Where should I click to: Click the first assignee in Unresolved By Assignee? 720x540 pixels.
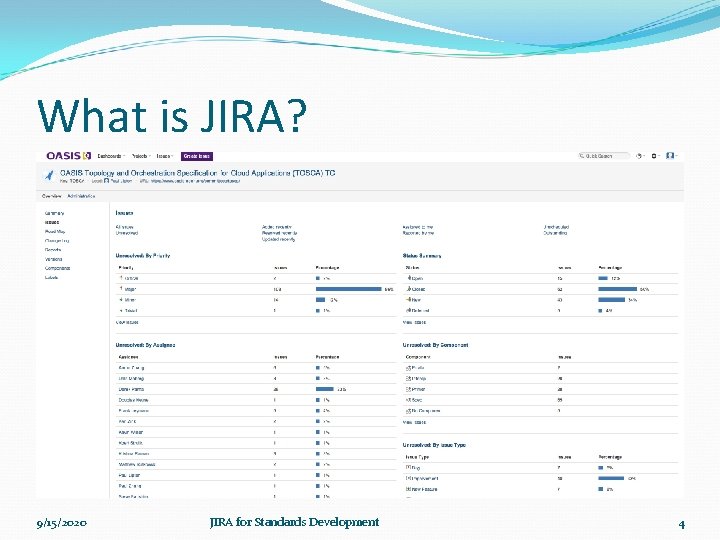click(x=131, y=367)
